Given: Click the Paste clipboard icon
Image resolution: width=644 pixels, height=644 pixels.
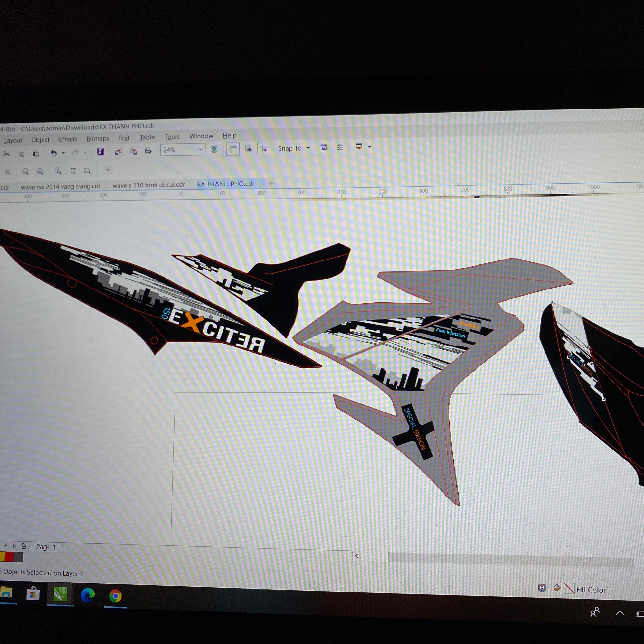Looking at the screenshot, I should tap(36, 153).
